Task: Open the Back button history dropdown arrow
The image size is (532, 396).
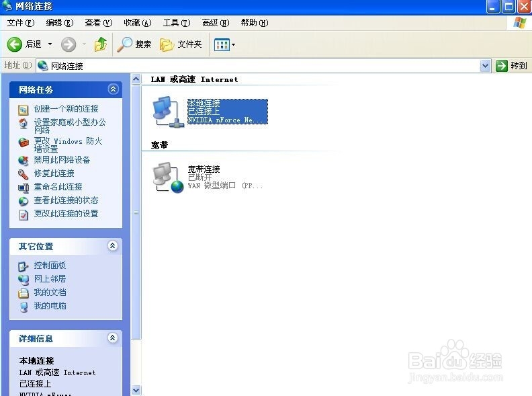Action: click(50, 44)
